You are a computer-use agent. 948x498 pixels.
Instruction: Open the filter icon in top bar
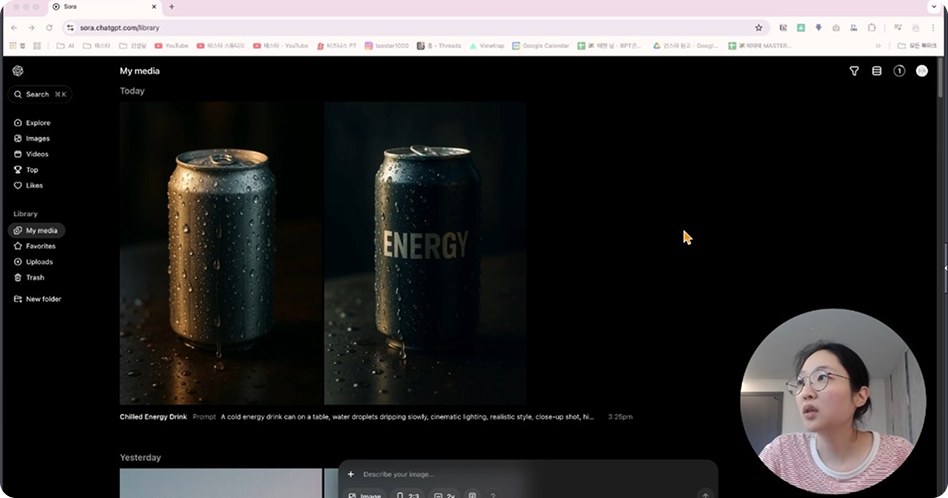point(854,71)
